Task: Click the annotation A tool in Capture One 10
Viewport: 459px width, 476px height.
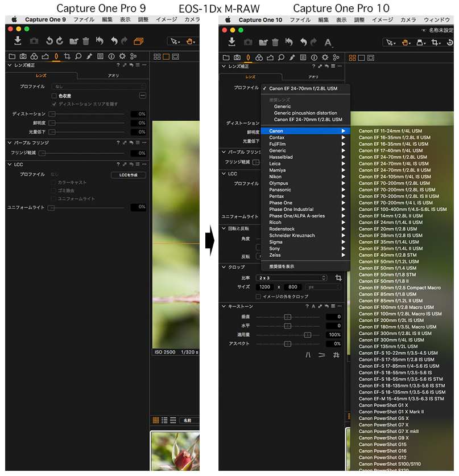Action: coord(328,43)
